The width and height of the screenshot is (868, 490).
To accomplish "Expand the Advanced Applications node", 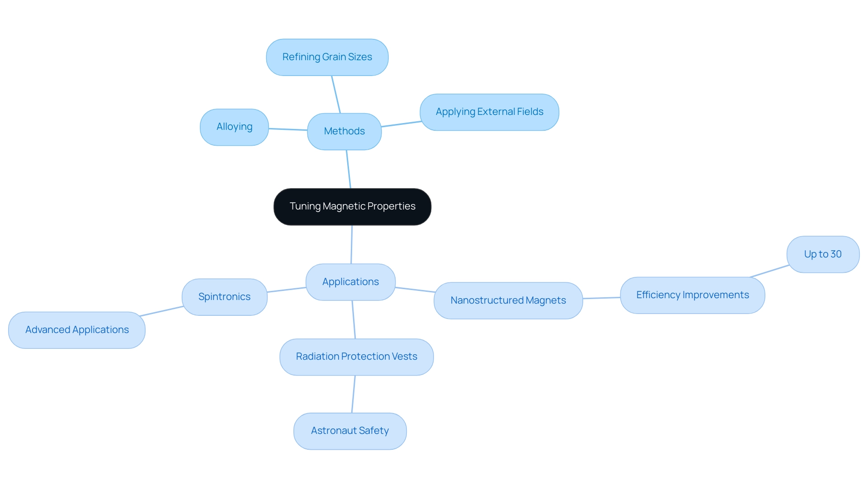I will click(x=78, y=329).
